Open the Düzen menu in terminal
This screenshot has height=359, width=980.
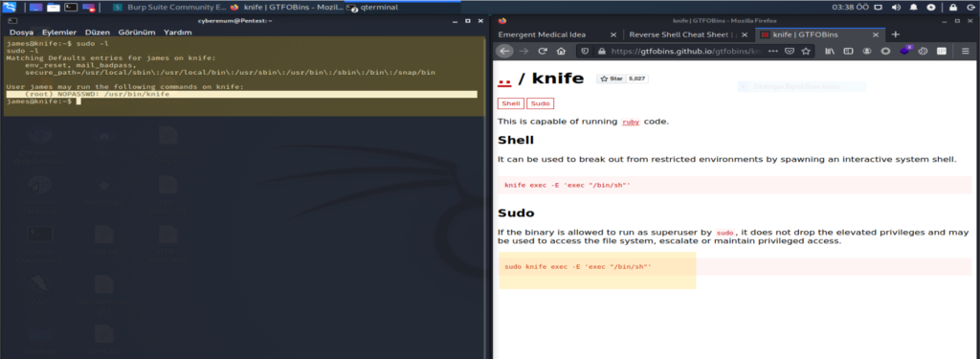[x=98, y=32]
